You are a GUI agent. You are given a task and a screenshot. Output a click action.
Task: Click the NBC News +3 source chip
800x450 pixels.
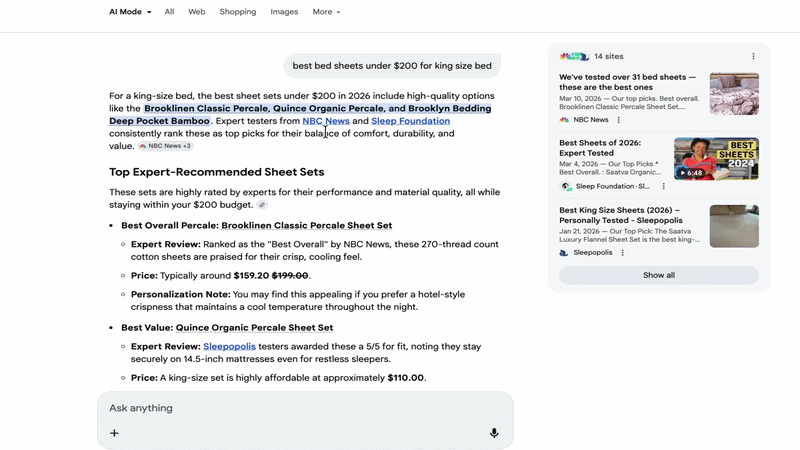coord(165,146)
